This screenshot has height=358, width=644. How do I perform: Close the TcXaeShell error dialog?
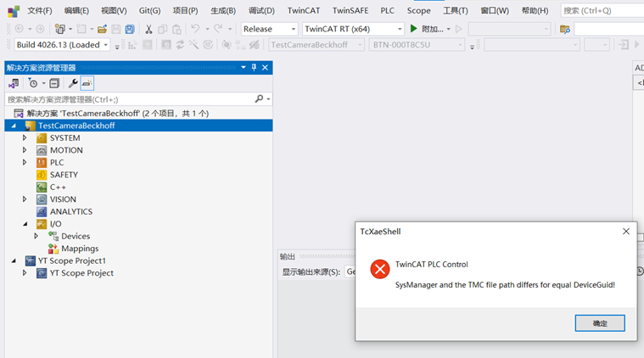[626, 231]
